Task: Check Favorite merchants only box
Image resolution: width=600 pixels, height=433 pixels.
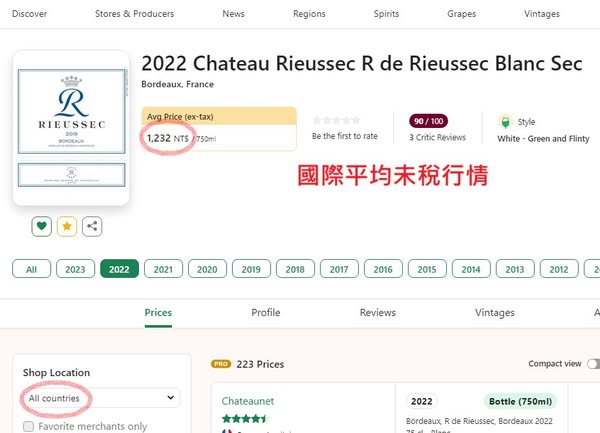Action: 28,426
